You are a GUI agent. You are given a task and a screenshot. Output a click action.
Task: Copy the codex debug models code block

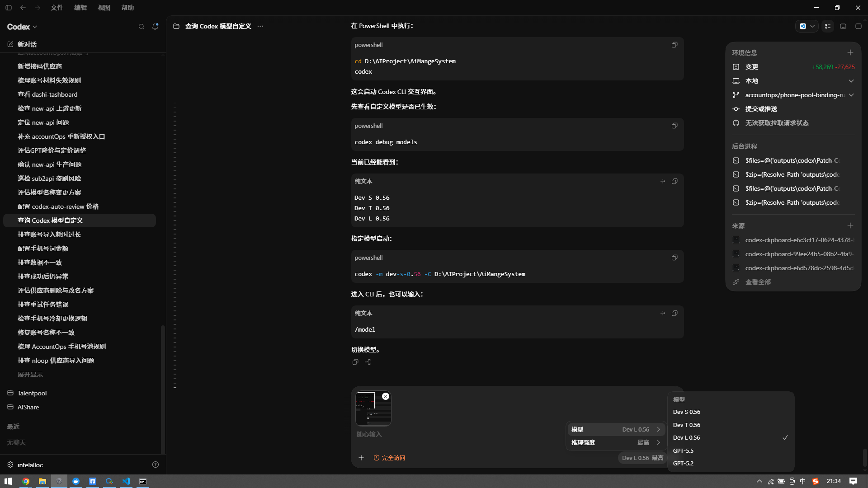675,126
